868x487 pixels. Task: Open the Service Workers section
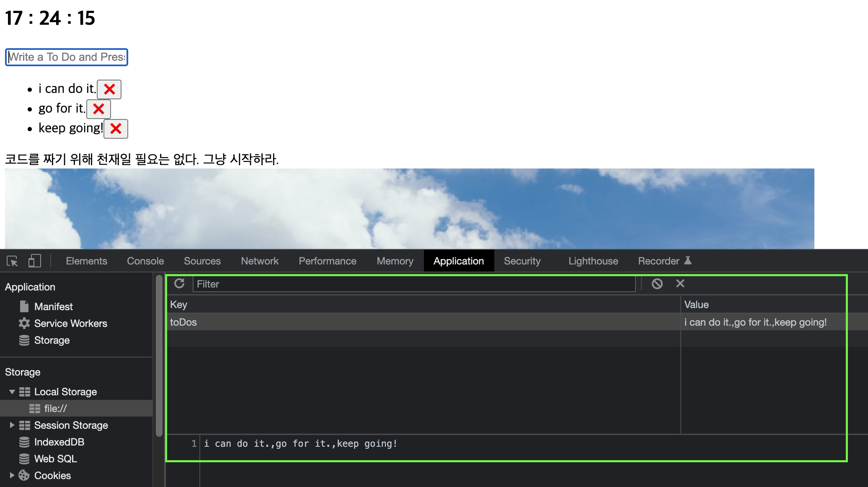pos(70,324)
